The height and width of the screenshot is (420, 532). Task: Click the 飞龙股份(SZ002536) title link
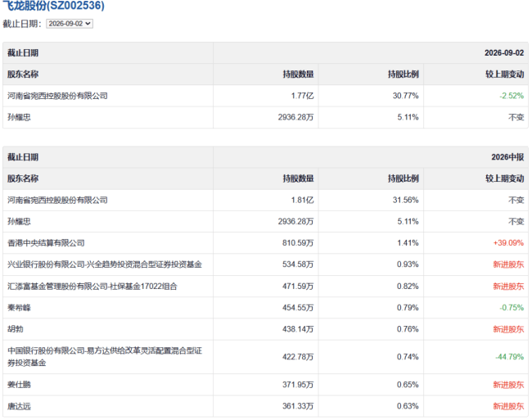pos(53,5)
